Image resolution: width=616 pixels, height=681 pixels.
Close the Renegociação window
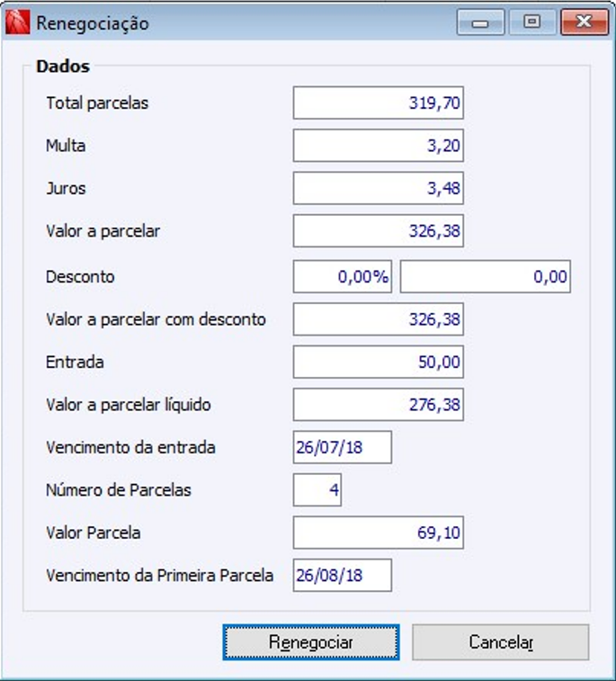pos(585,23)
